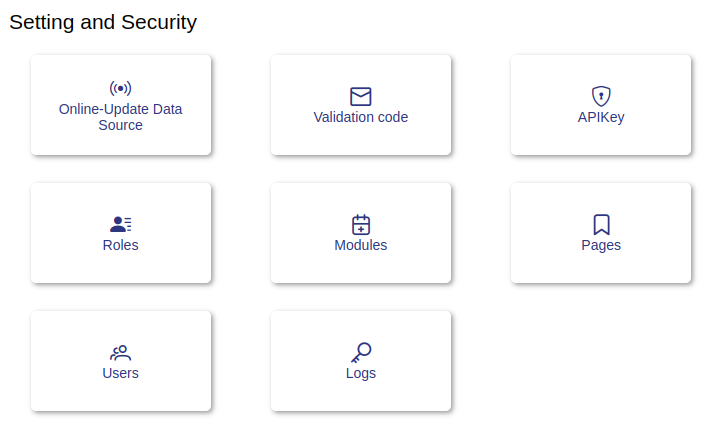719x433 pixels.
Task: Open the Users text label
Action: click(121, 373)
